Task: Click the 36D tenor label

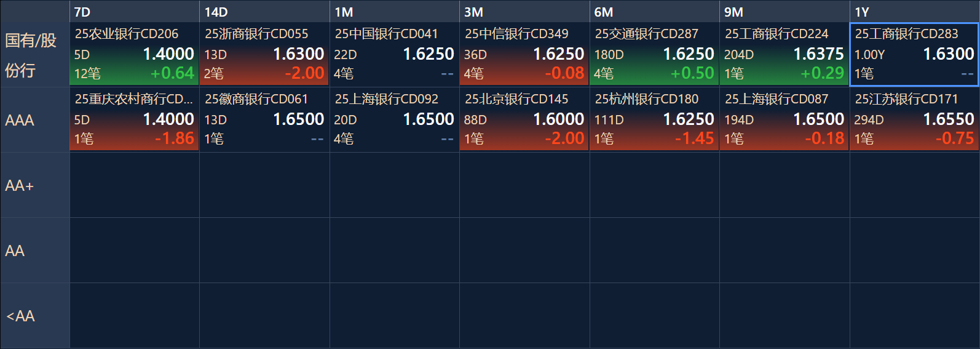Action: tap(475, 55)
